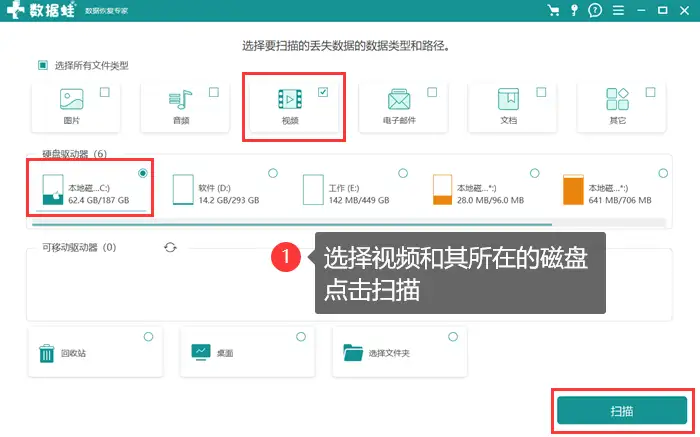Click the 桌面 label text
The width and height of the screenshot is (700, 437).
225,353
